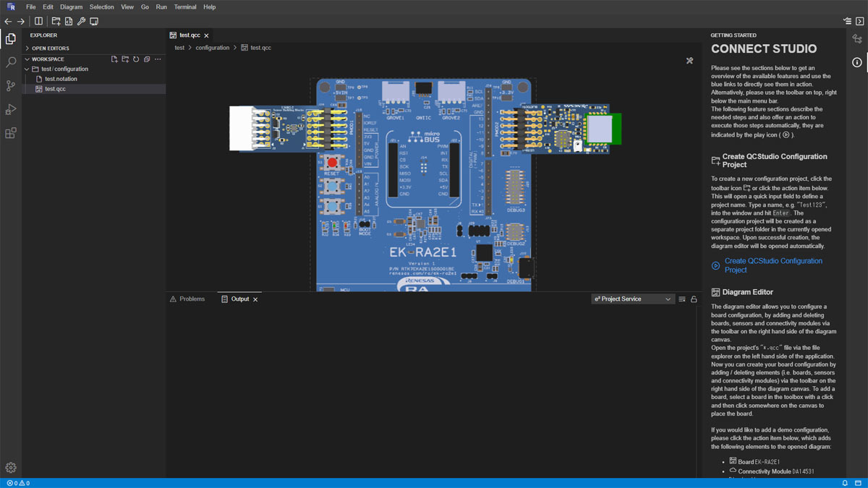Switch to the Problems tab
The width and height of the screenshot is (868, 488).
187,299
